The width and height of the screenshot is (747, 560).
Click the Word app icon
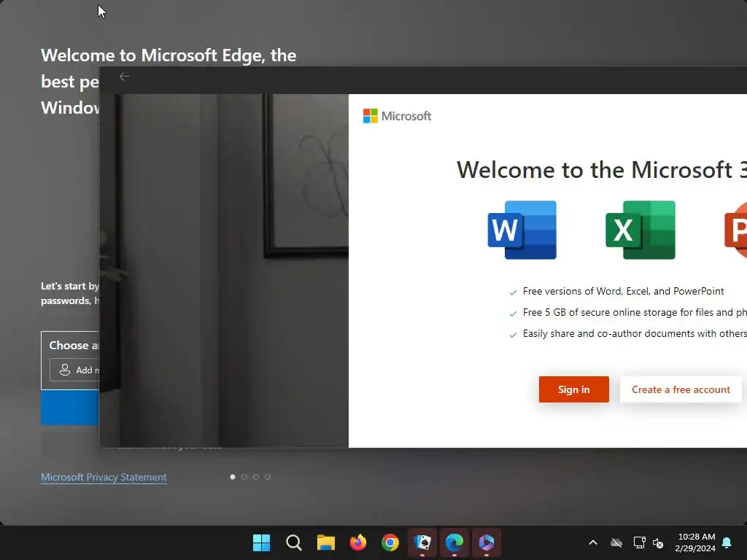(522, 230)
